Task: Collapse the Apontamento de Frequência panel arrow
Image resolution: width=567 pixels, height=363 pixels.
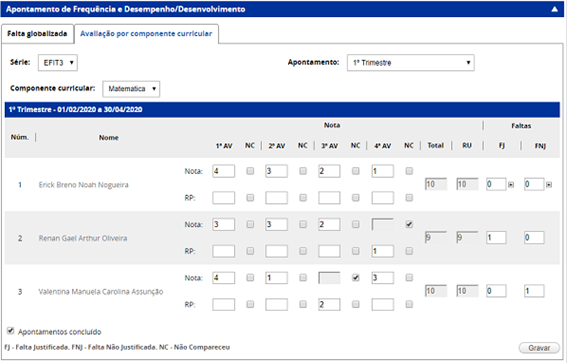Action: coord(554,9)
